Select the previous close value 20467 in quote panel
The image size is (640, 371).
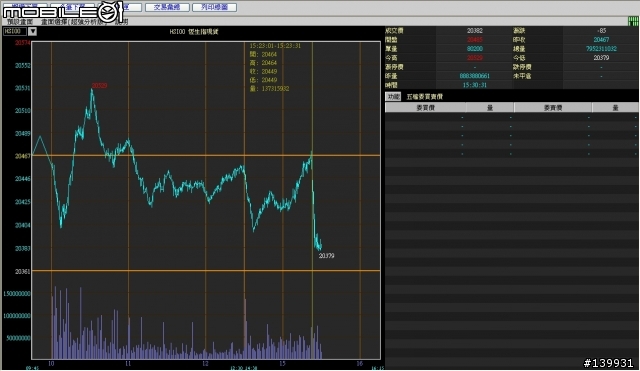(x=601, y=40)
